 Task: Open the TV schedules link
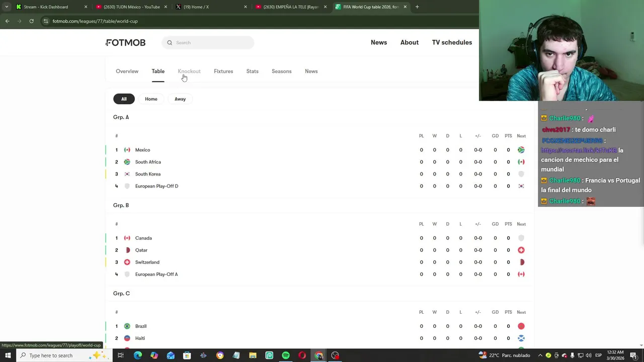[x=452, y=42]
